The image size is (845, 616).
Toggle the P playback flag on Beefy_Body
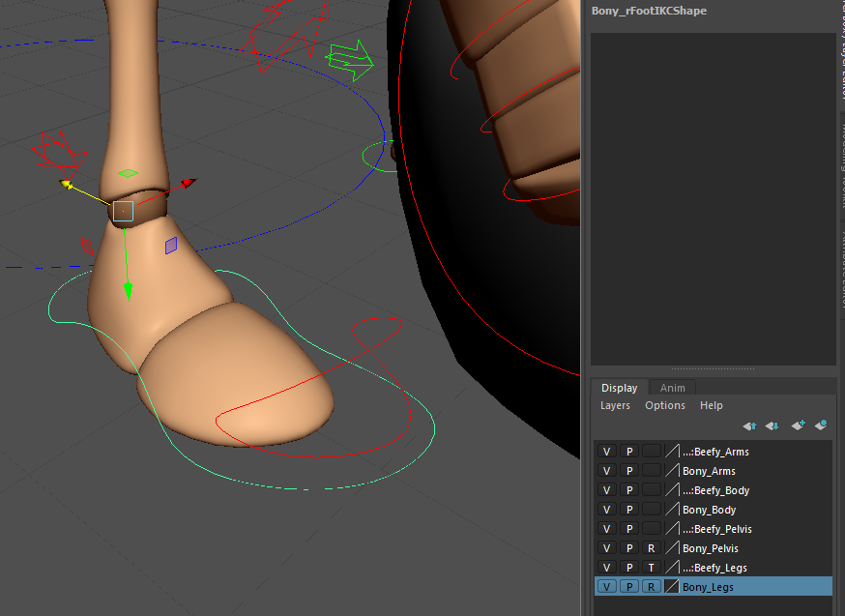[628, 490]
